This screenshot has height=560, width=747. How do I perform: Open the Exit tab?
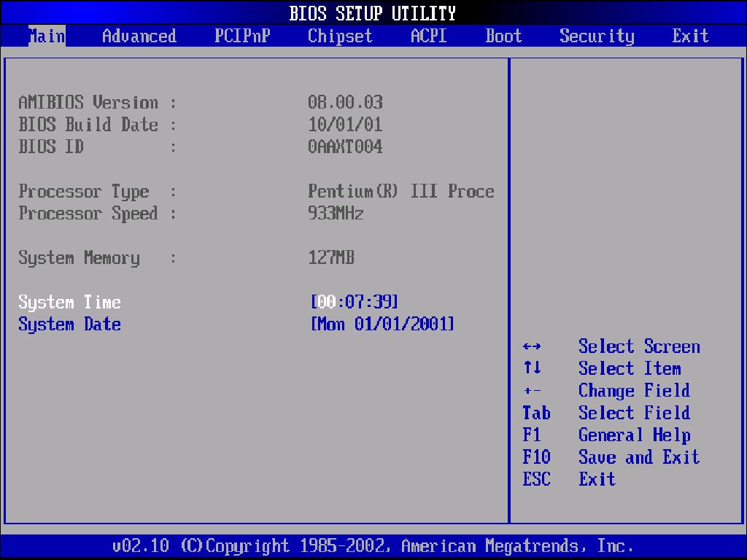pyautogui.click(x=690, y=36)
